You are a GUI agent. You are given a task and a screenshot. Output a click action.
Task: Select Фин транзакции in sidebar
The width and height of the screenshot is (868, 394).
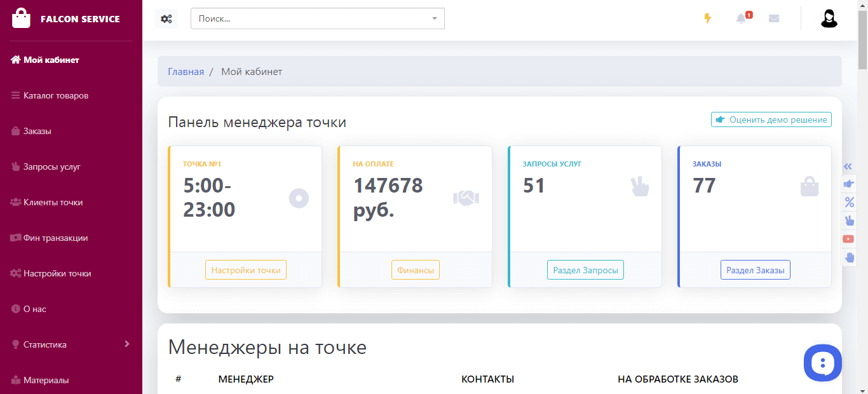55,238
